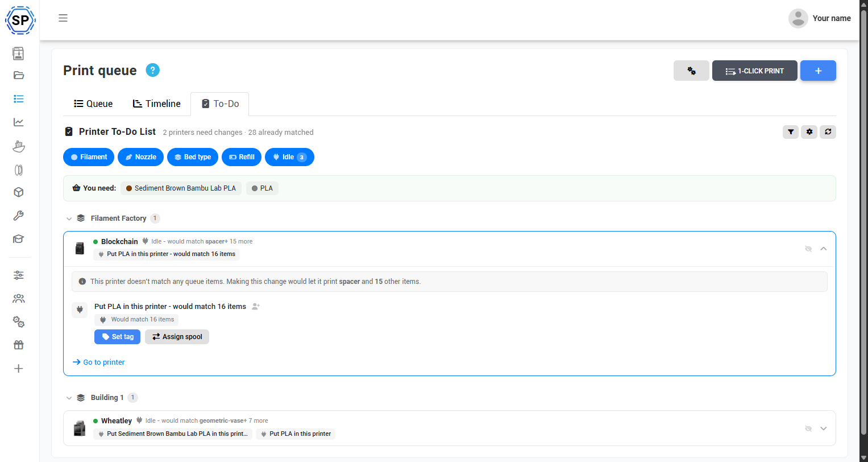This screenshot has height=462, width=868.
Task: Open the To-Do list filter icon
Action: pos(791,132)
